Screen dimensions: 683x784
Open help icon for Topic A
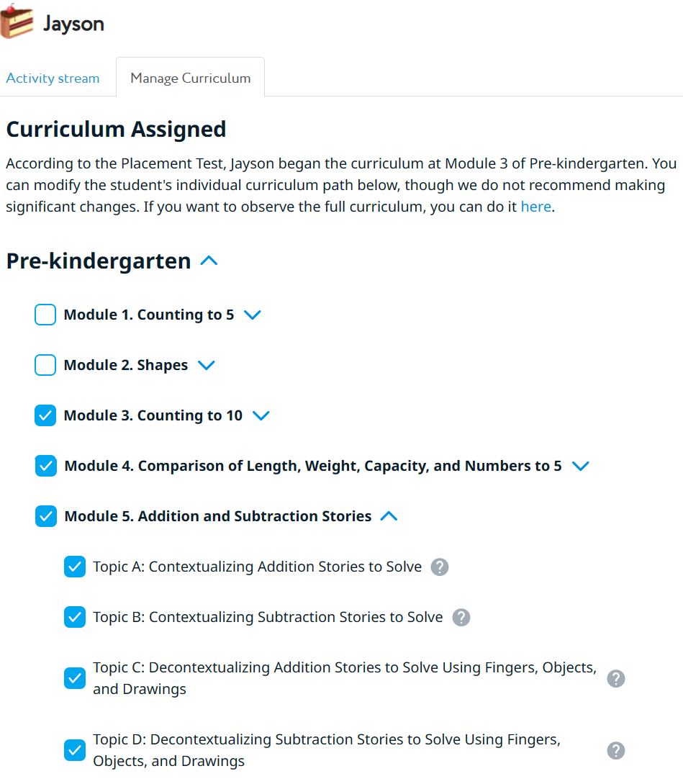pyautogui.click(x=440, y=567)
